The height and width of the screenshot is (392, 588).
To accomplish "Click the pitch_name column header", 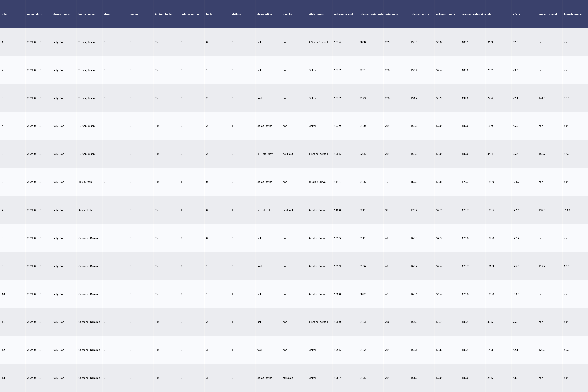I will pyautogui.click(x=316, y=14).
